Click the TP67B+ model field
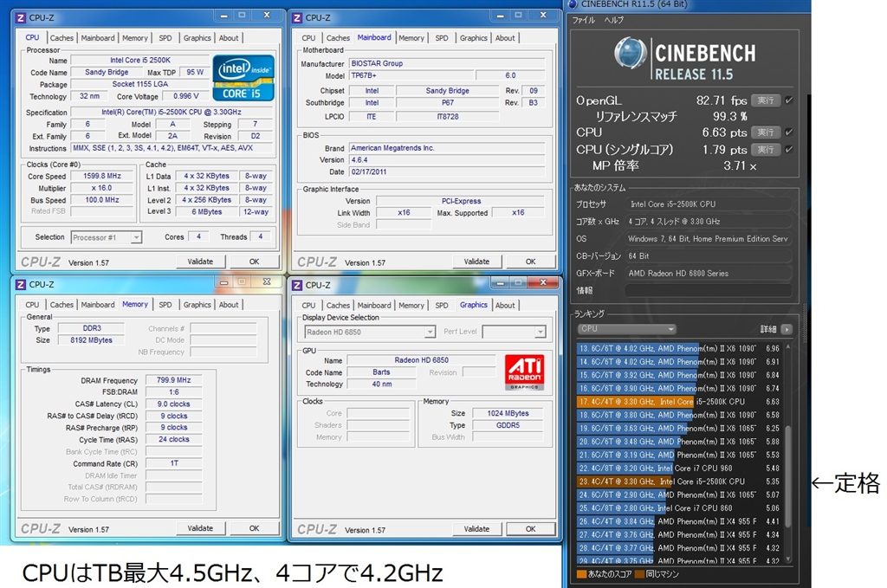This screenshot has height=588, width=887. click(x=411, y=75)
